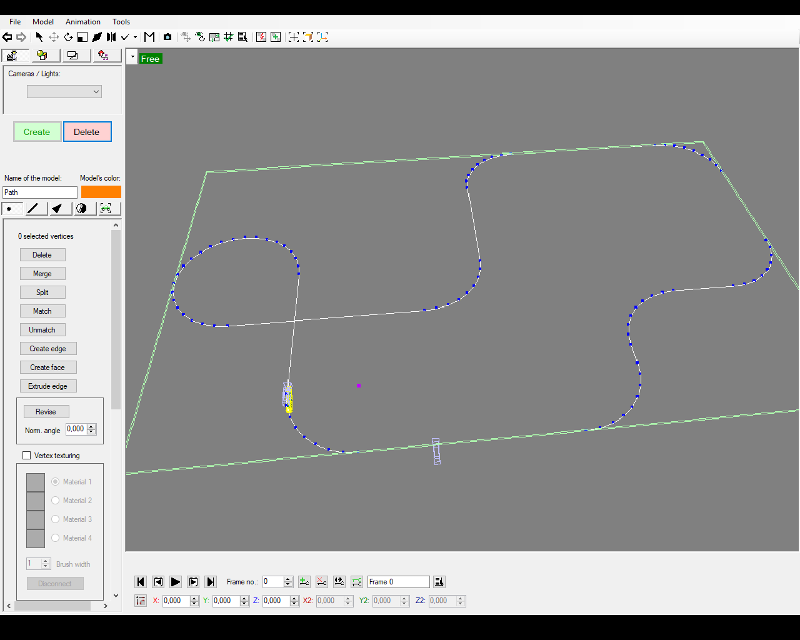Select the Material 3 radio button
This screenshot has height=640, width=800.
pos(55,519)
